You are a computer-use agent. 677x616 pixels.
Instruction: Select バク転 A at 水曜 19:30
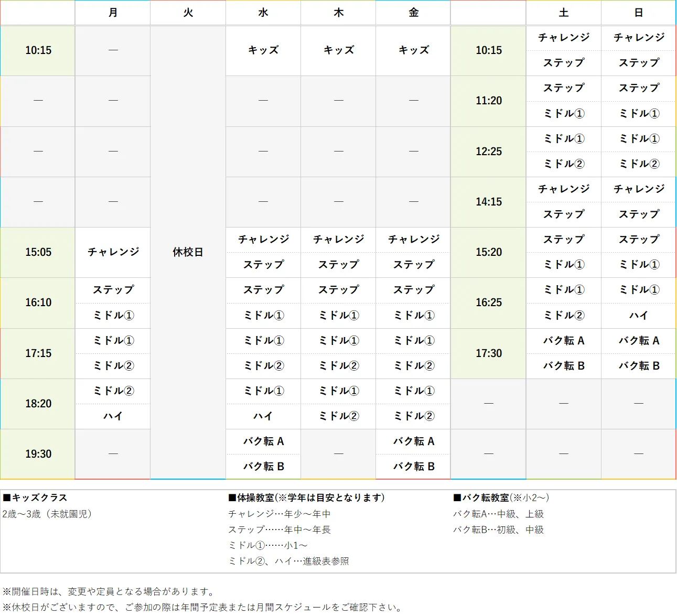pyautogui.click(x=263, y=441)
